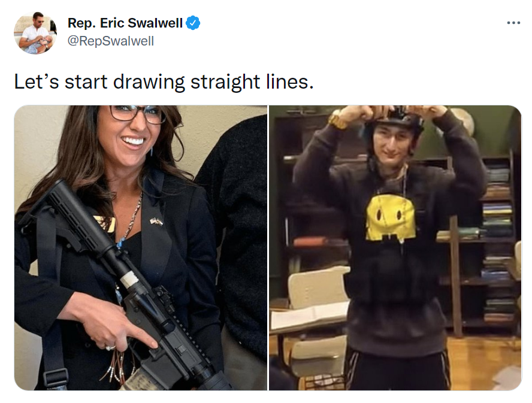
Task: Open the right photo of person in hoodie
Action: click(395, 248)
